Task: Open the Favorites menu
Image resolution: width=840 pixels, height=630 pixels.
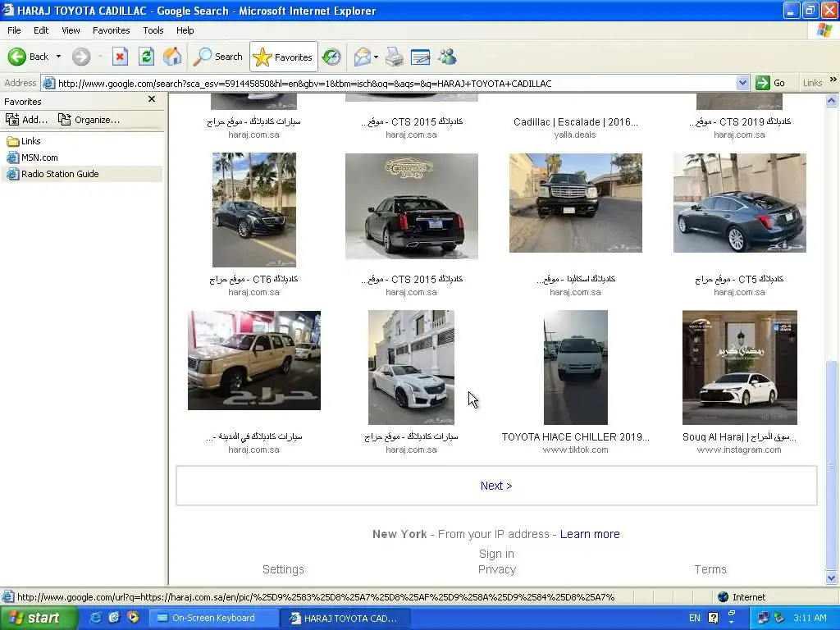Action: pos(112,30)
